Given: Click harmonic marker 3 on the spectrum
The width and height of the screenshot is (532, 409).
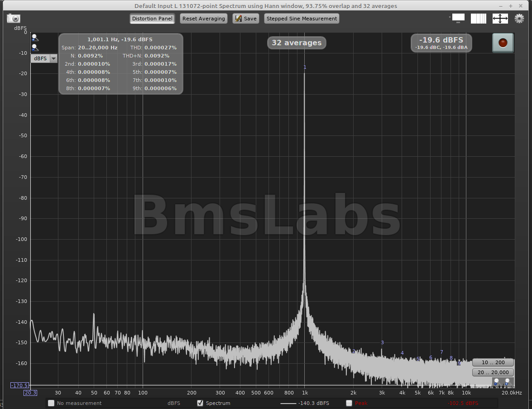Looking at the screenshot, I should point(383,342).
